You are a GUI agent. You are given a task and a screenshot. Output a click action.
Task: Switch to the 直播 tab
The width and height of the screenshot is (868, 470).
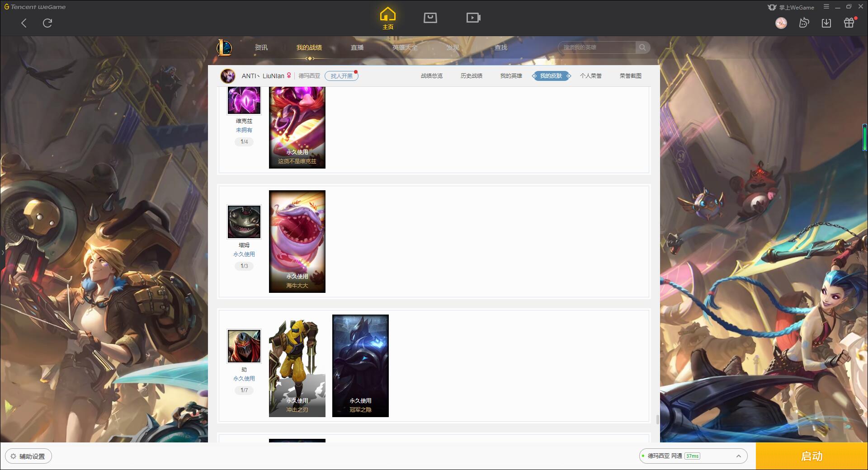[357, 47]
